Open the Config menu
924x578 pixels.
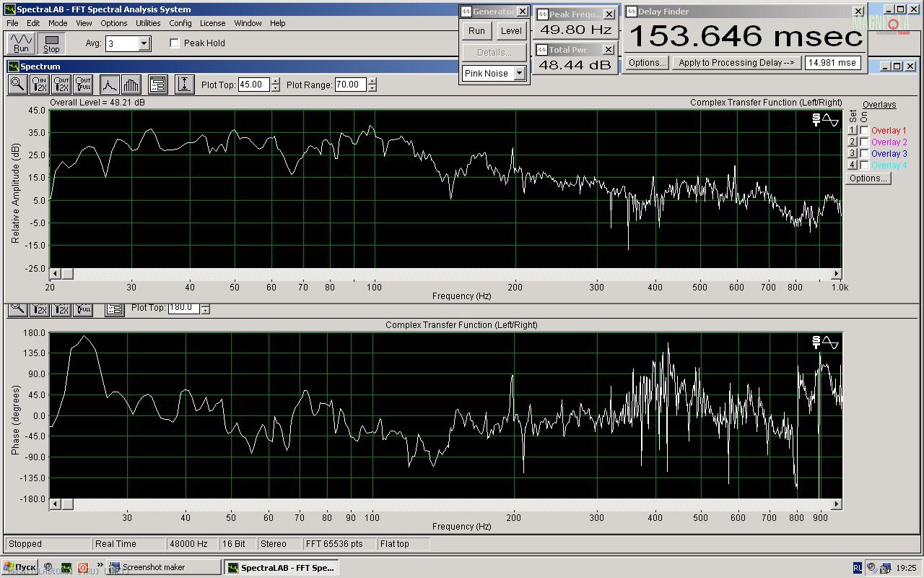coord(180,23)
